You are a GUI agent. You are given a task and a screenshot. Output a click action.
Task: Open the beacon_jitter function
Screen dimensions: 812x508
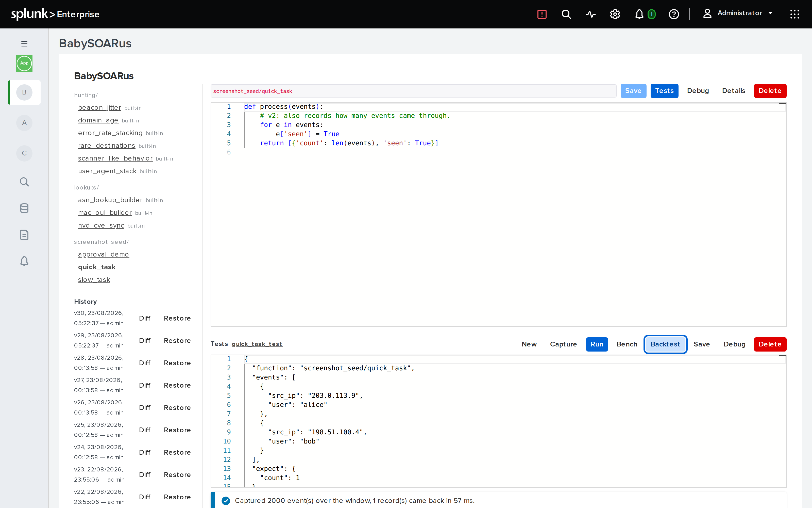click(99, 107)
